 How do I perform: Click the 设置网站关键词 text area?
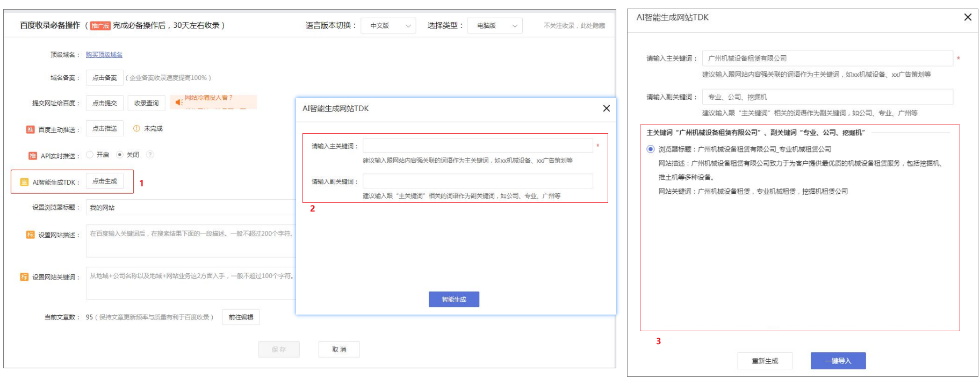coord(191,283)
